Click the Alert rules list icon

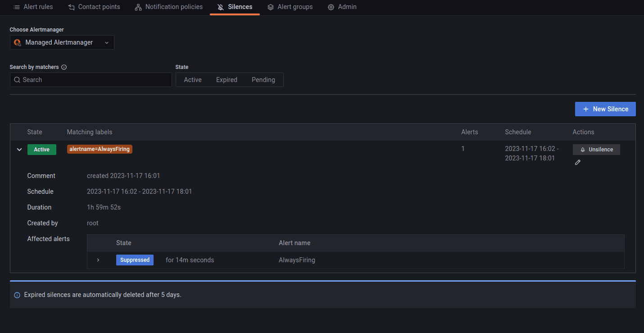[x=17, y=7]
